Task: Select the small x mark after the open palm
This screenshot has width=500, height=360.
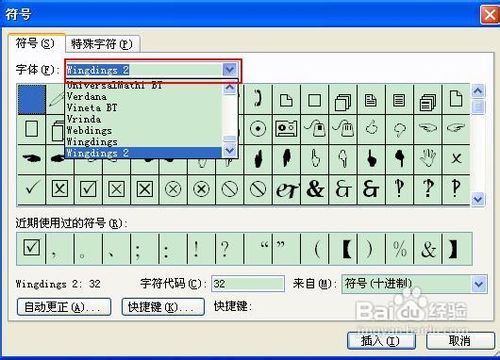Action: pos(456,158)
